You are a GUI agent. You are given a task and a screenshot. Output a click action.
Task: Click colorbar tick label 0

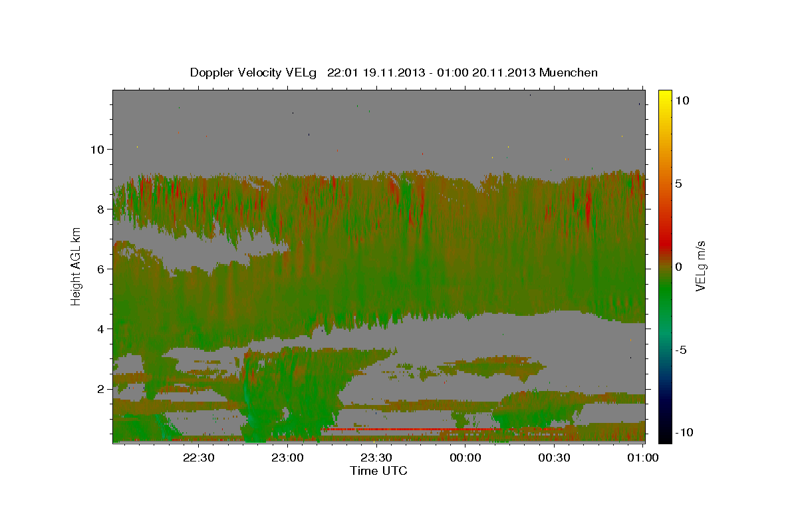680,267
